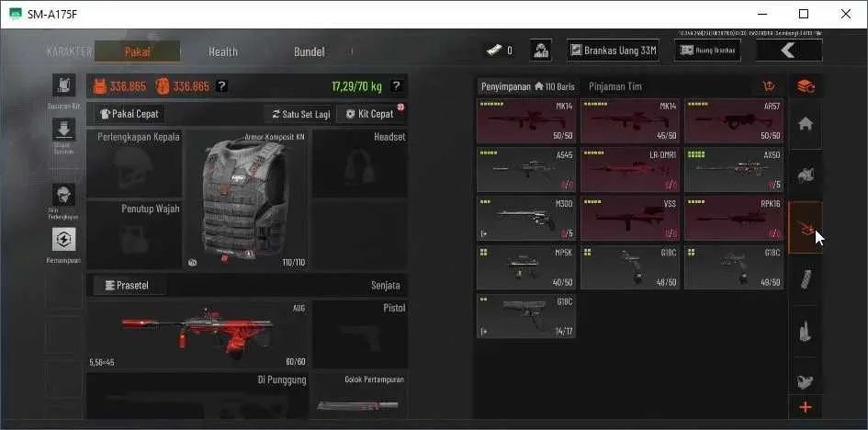Image resolution: width=868 pixels, height=430 pixels.
Task: Switch to the Bundel tab
Action: [309, 51]
